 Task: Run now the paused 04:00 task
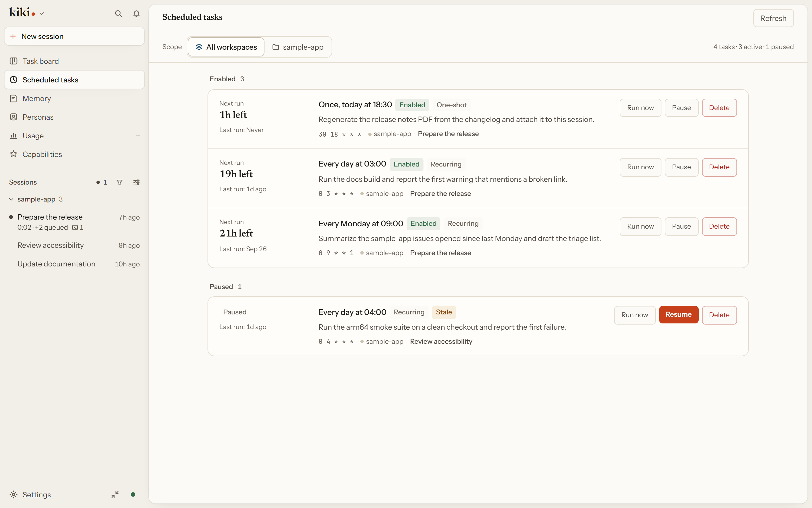tap(634, 315)
